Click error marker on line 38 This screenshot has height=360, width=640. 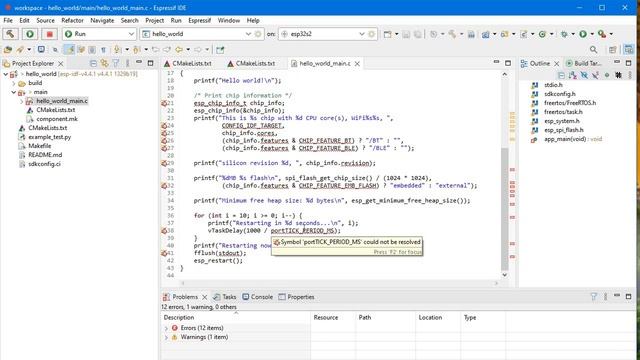click(164, 231)
